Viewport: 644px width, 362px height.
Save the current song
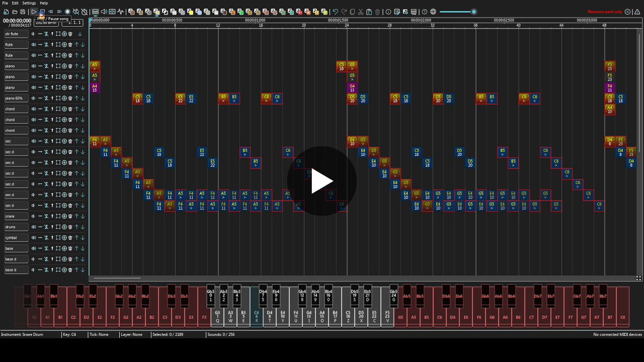tap(23, 11)
